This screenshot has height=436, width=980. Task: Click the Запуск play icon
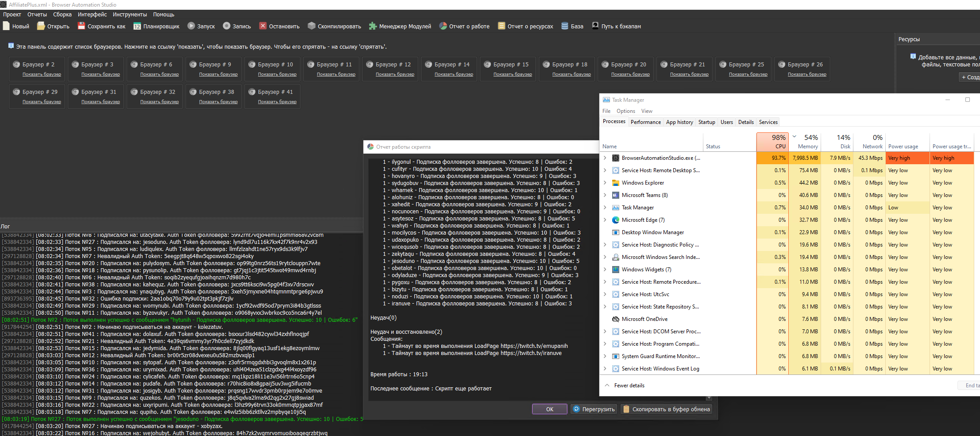point(191,26)
